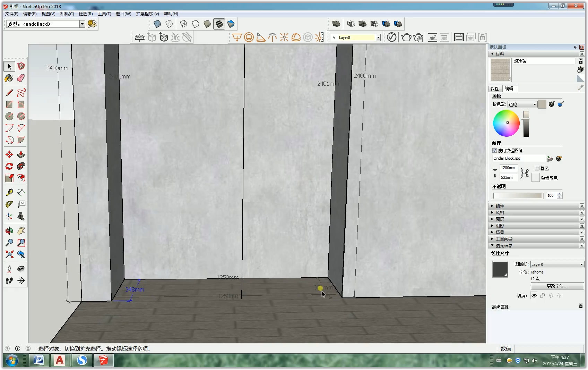The height and width of the screenshot is (370, 588).
Task: Activate the Paint Bucket tool
Action: 9,78
